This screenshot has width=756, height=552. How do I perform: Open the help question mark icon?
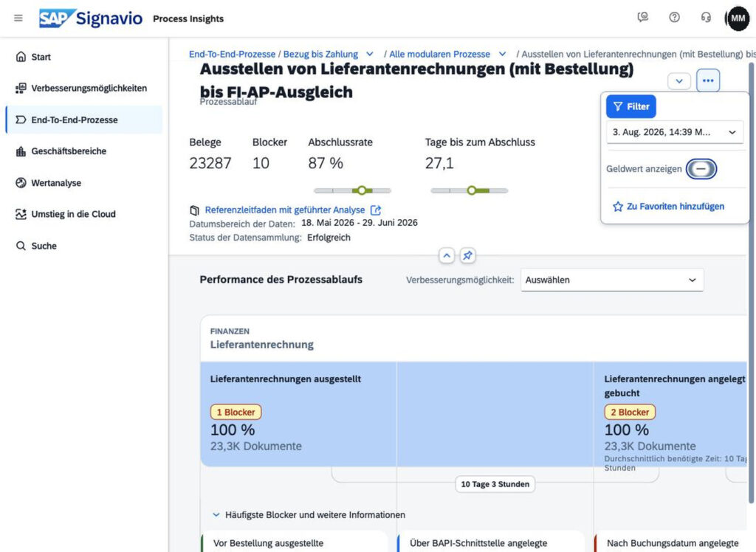(675, 18)
